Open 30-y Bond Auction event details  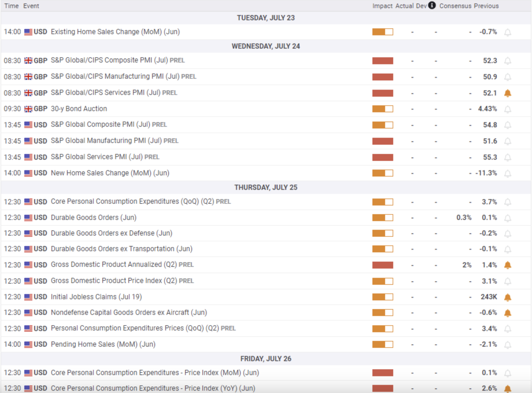click(79, 109)
